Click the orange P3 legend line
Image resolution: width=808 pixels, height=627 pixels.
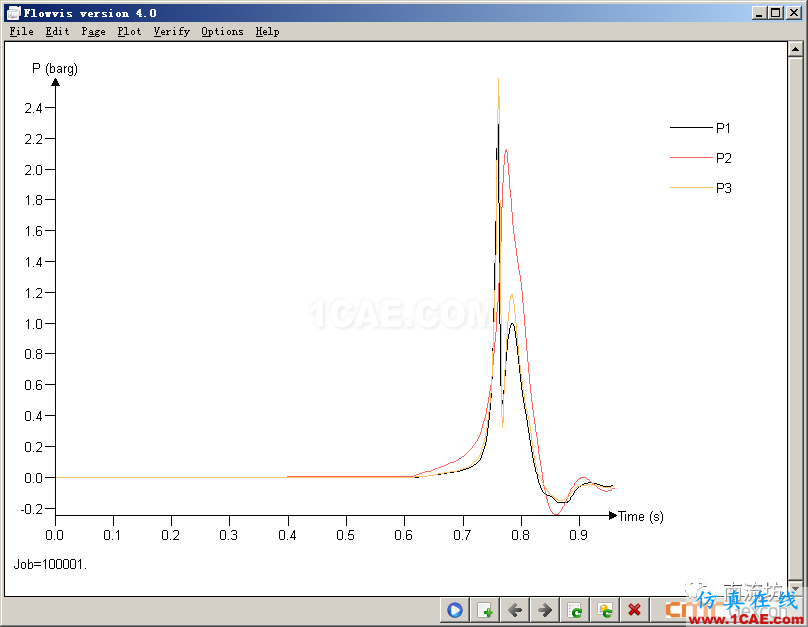(691, 188)
